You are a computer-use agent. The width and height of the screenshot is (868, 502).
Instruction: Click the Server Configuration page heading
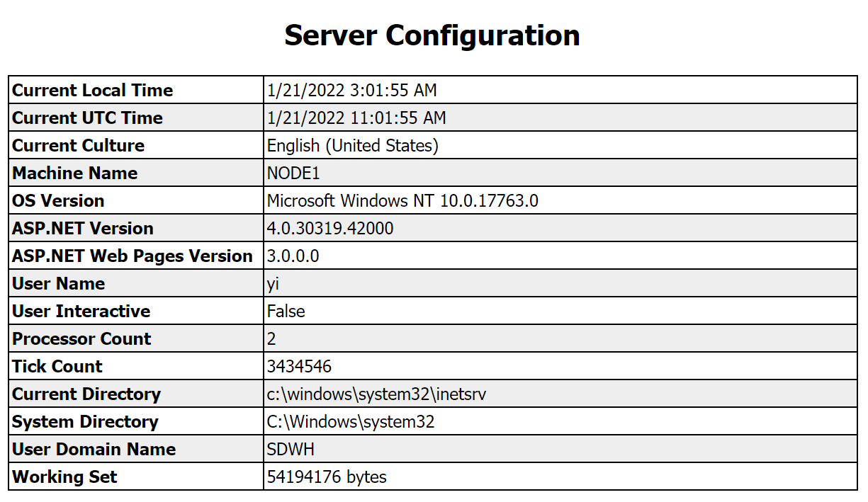click(x=432, y=35)
